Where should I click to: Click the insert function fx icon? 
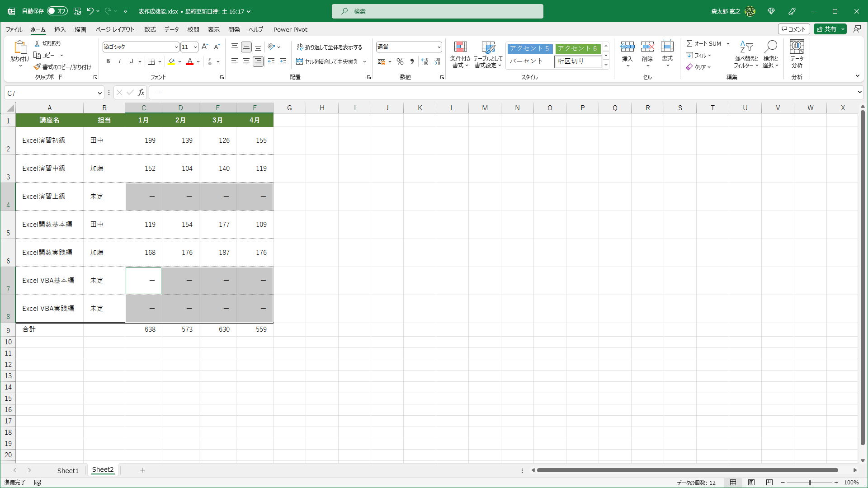coord(142,93)
